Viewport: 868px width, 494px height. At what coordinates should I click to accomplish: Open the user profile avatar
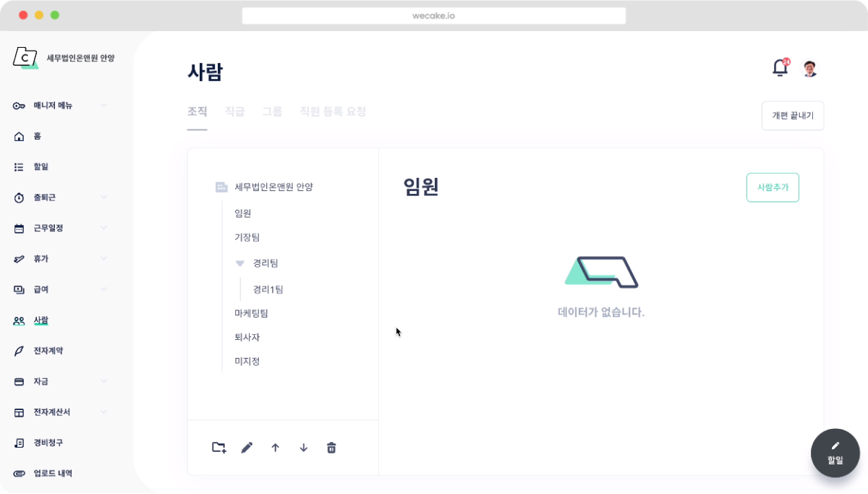809,69
